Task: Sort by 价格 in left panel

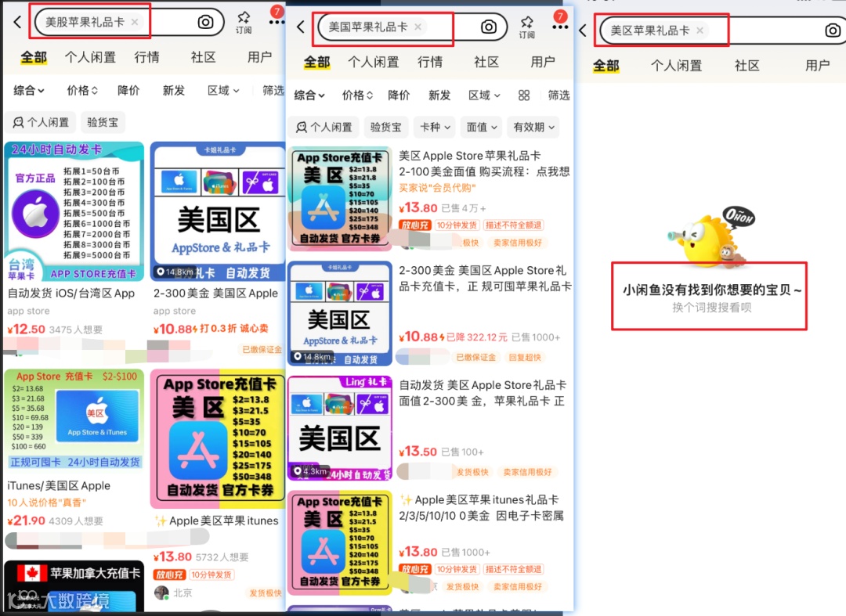Action: (82, 91)
